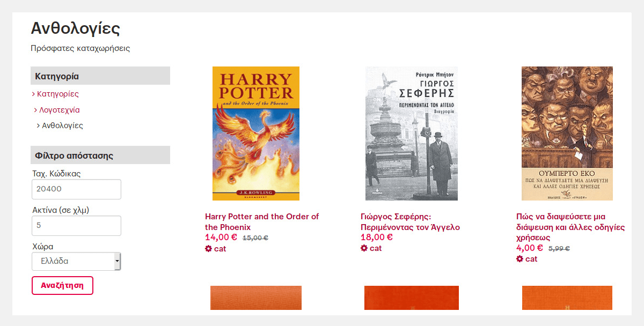Viewport: 644px width, 326px height.
Task: Click the gear icon under Γιώργος Σεφέρης price
Action: coord(364,248)
